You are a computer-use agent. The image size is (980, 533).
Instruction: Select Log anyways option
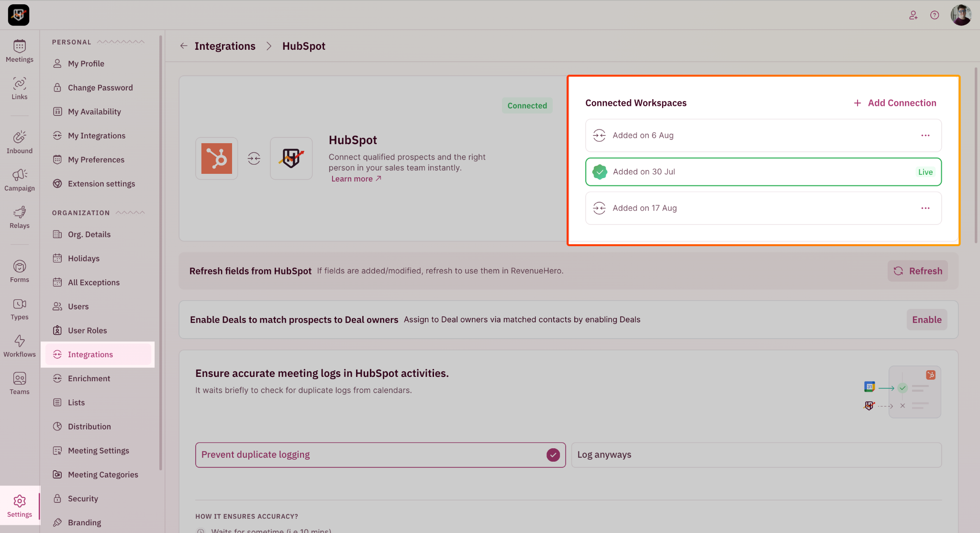click(x=757, y=455)
